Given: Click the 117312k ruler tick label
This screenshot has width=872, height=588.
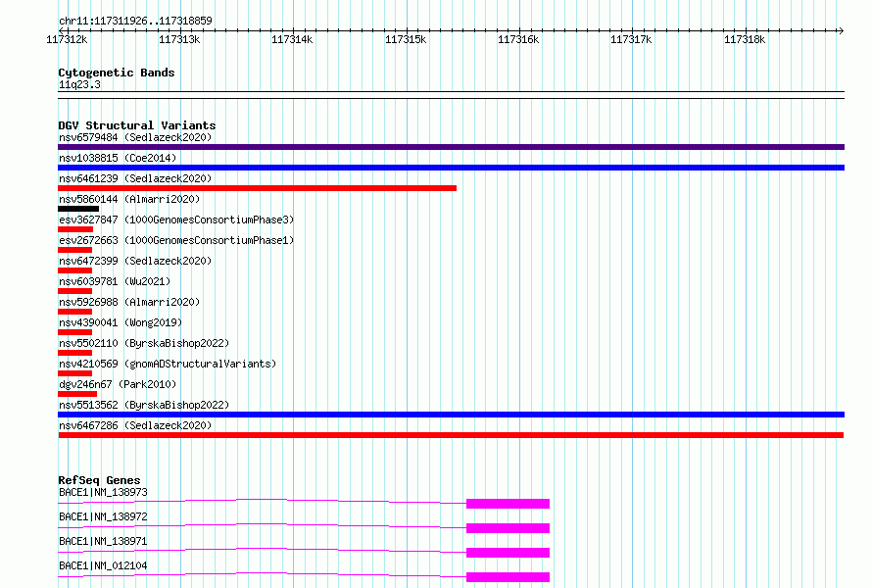Looking at the screenshot, I should (67, 39).
